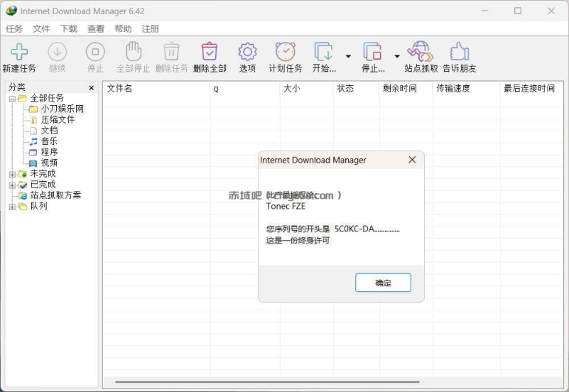569x392 pixels.
Task: Click the IDM title bar application icon
Action: pyautogui.click(x=11, y=11)
